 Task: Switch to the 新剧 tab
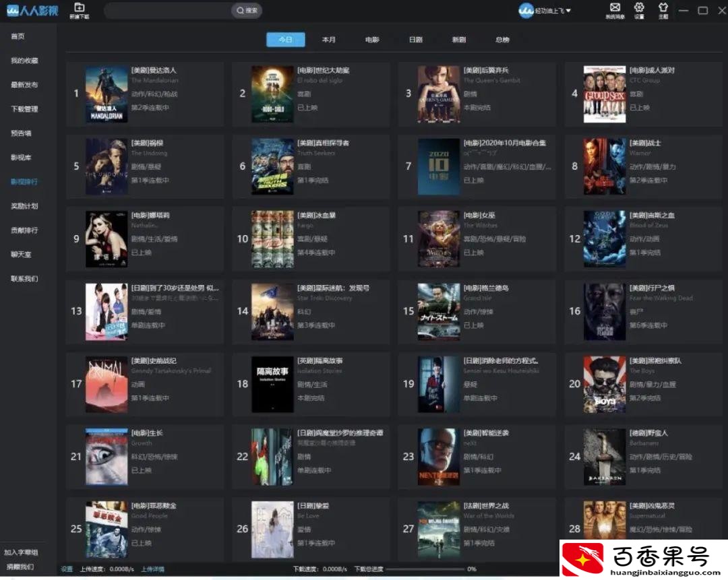459,40
